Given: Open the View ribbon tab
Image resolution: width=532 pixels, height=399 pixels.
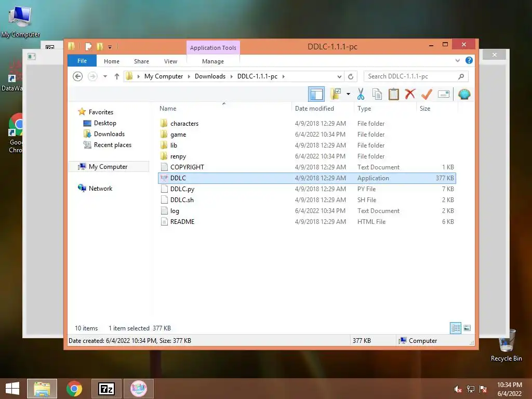Looking at the screenshot, I should click(x=170, y=61).
